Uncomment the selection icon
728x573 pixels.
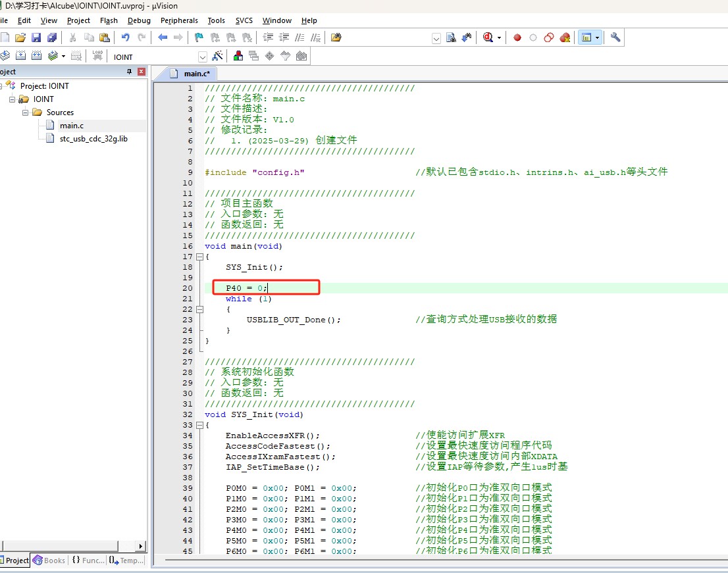316,37
